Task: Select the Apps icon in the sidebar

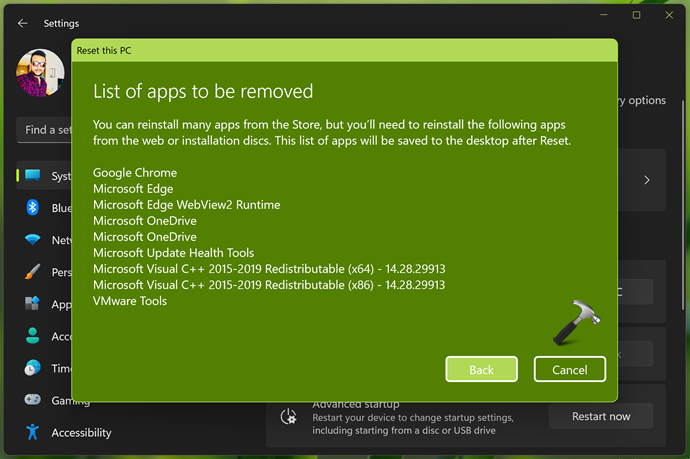Action: click(x=33, y=304)
